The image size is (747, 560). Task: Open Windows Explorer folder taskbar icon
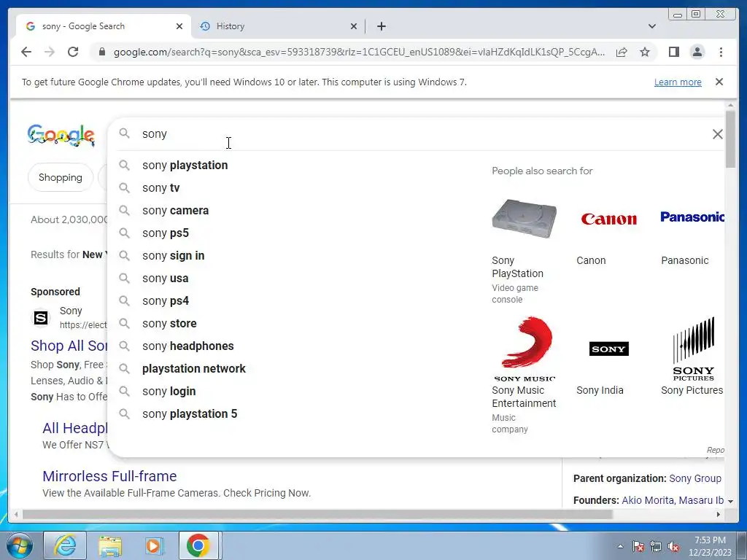(110, 545)
